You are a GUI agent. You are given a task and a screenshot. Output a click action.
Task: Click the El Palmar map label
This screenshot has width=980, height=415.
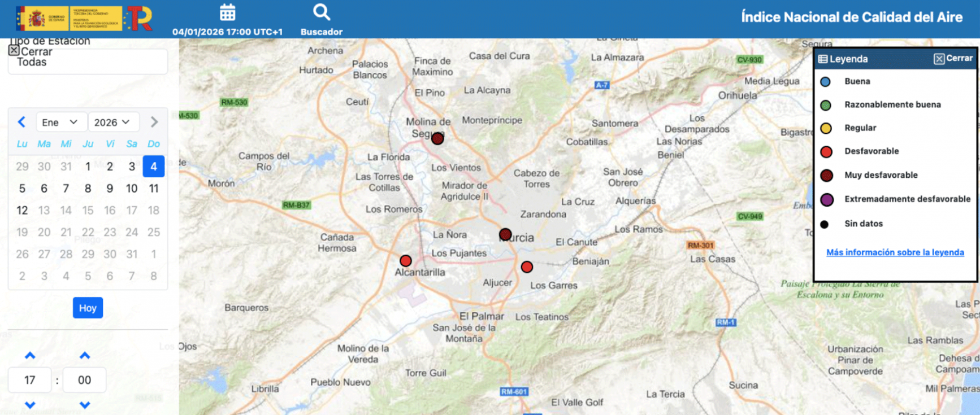coord(482,316)
